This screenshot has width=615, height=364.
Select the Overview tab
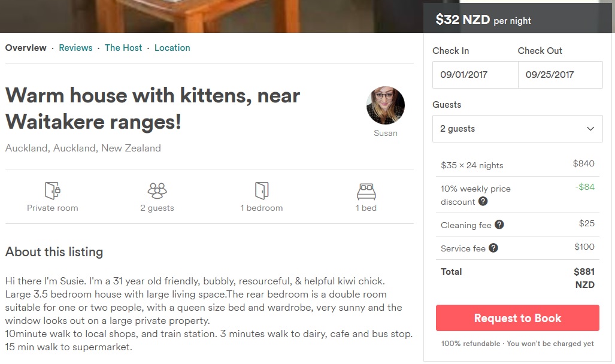(x=26, y=48)
